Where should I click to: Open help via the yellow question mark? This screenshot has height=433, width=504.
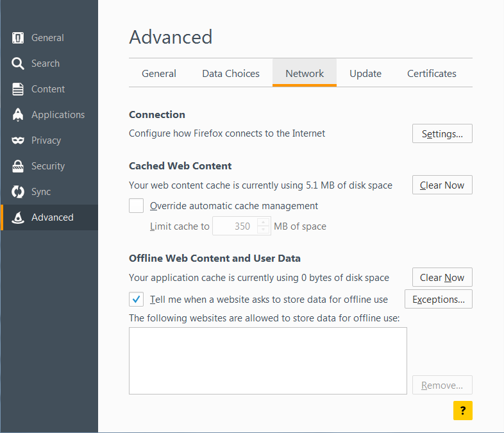pyautogui.click(x=463, y=411)
